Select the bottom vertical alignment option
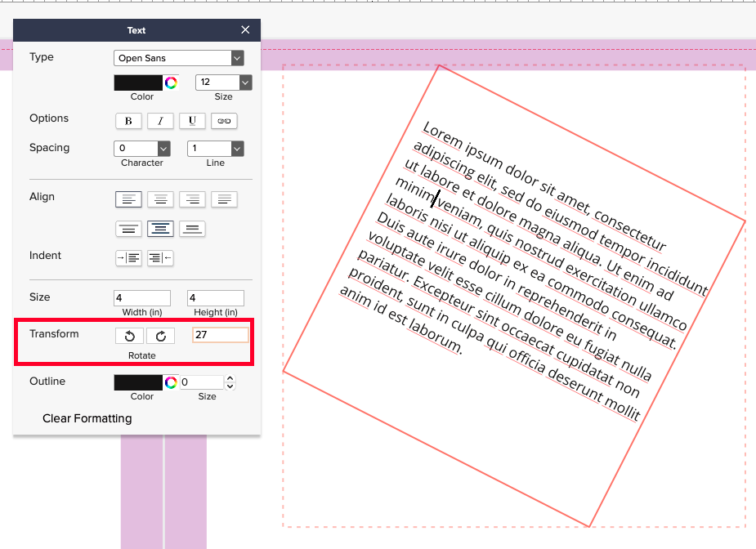 tap(192, 229)
